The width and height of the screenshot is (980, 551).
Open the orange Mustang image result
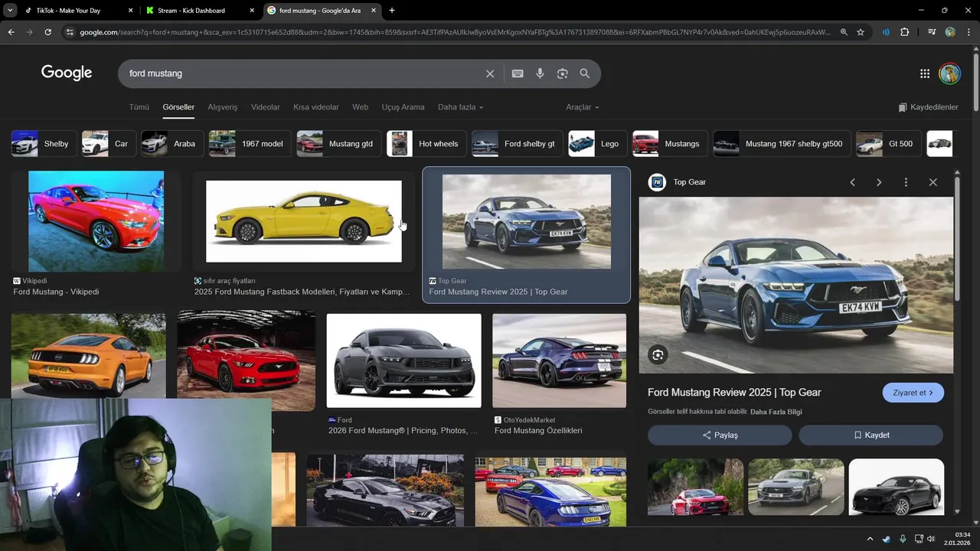tap(88, 356)
